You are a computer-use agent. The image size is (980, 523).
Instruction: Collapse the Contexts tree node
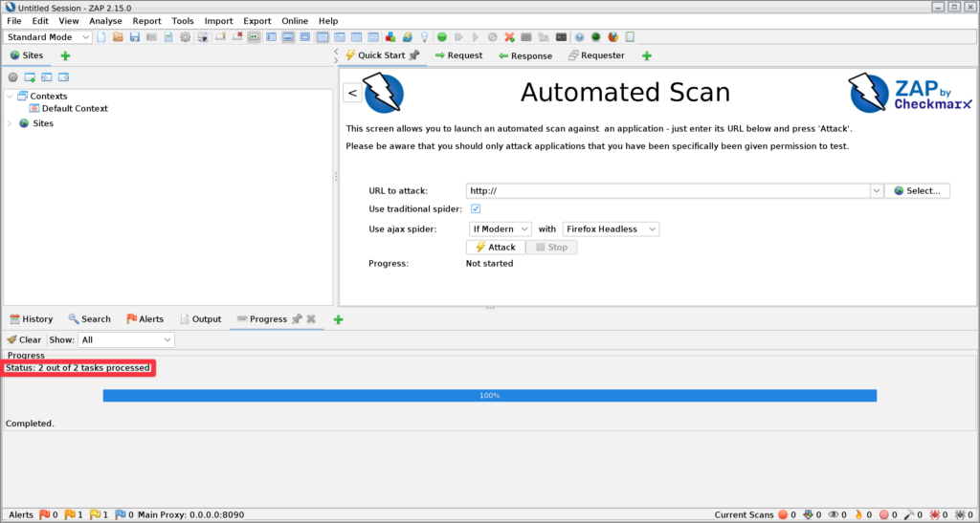10,97
